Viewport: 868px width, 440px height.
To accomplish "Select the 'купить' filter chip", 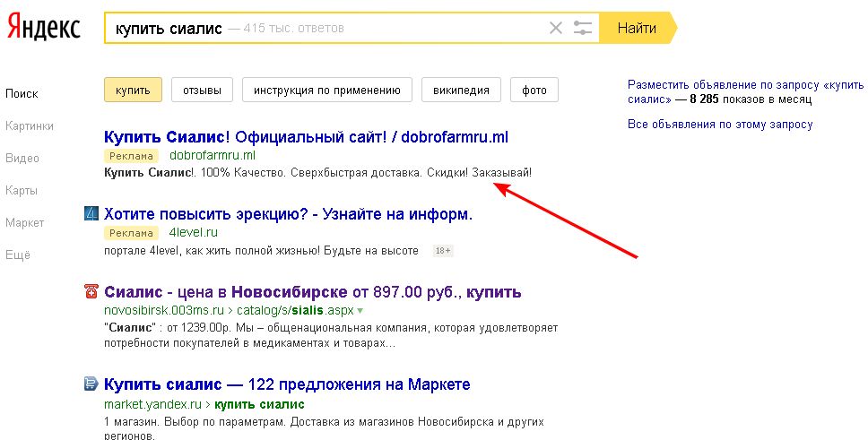I will point(133,91).
